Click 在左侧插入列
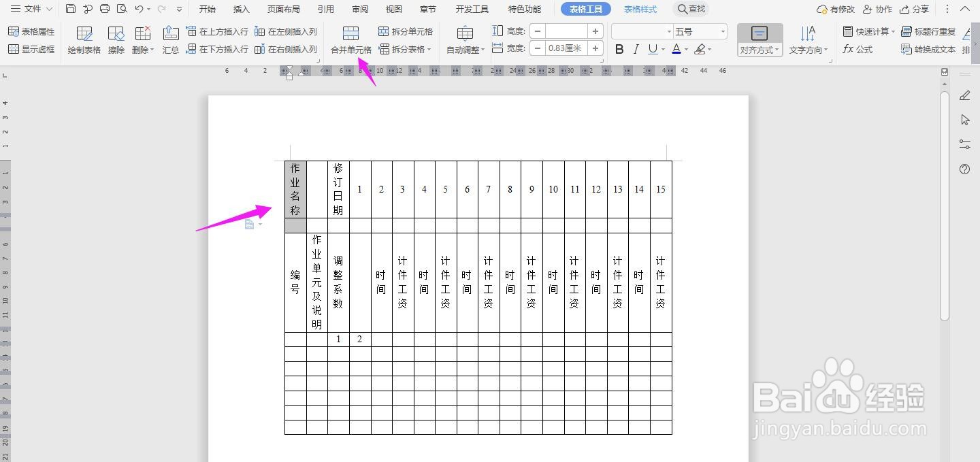The height and width of the screenshot is (462, 980). point(286,31)
